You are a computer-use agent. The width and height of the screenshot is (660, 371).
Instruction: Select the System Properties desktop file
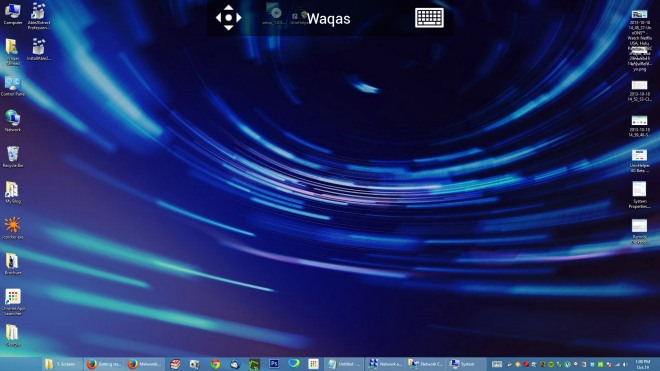[639, 195]
